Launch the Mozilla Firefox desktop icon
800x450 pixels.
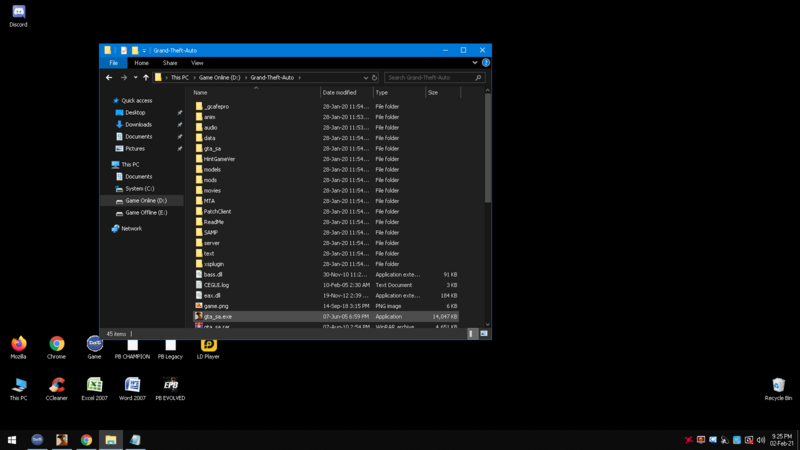pos(18,347)
